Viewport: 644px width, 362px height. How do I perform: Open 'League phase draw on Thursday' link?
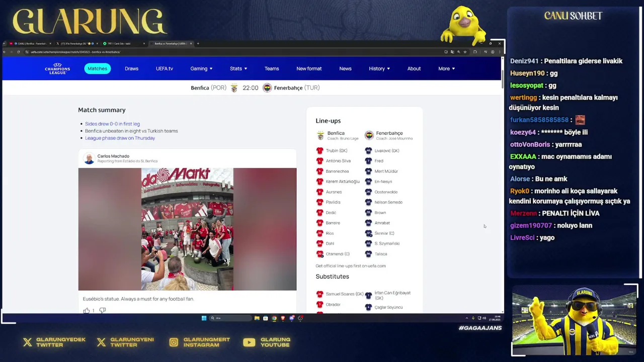point(120,138)
